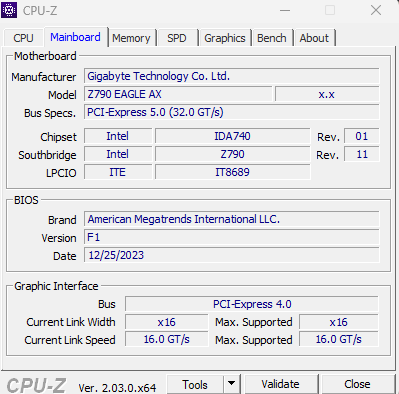Click the Validate button
The width and height of the screenshot is (399, 394).
coord(280,384)
